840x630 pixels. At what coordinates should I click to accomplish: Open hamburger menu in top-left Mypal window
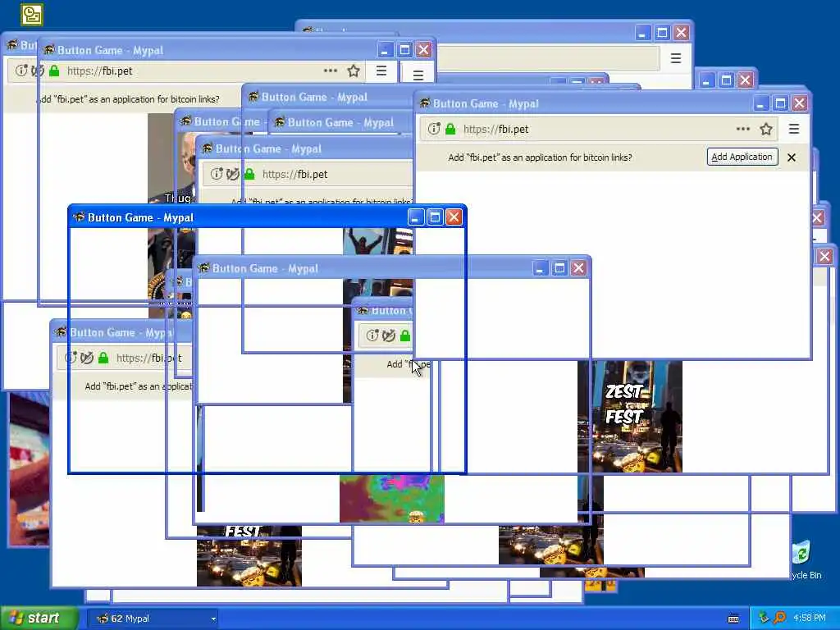pyautogui.click(x=381, y=71)
